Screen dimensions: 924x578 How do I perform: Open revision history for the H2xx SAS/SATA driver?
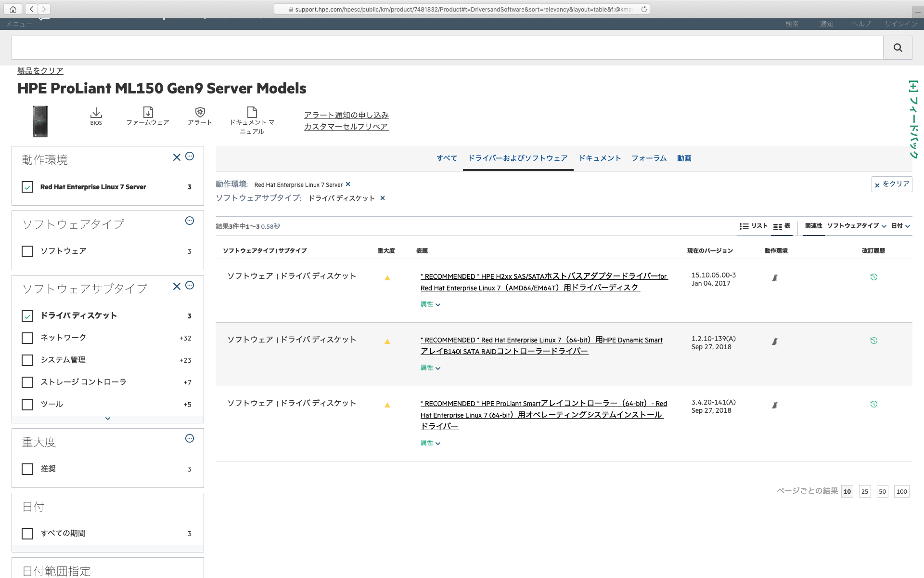click(874, 276)
